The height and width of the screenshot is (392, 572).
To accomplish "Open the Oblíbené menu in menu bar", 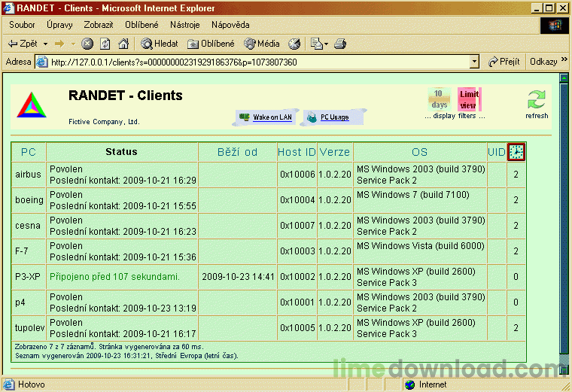I will (x=141, y=25).
